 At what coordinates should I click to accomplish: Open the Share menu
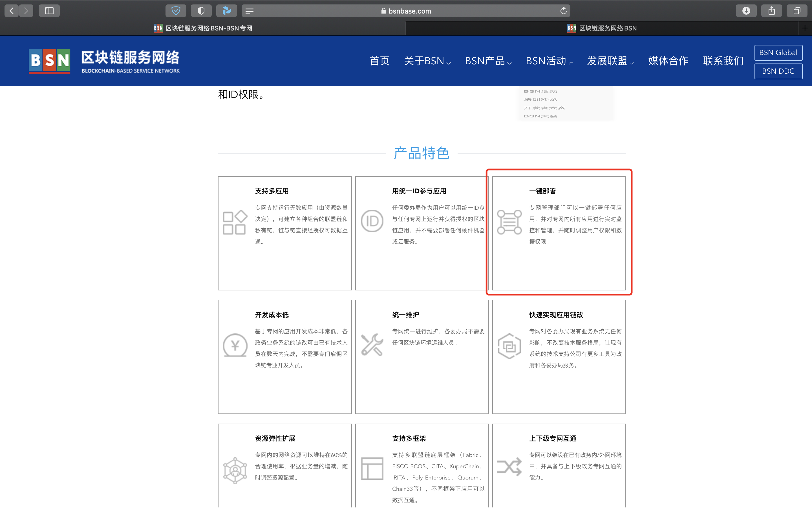(x=772, y=11)
